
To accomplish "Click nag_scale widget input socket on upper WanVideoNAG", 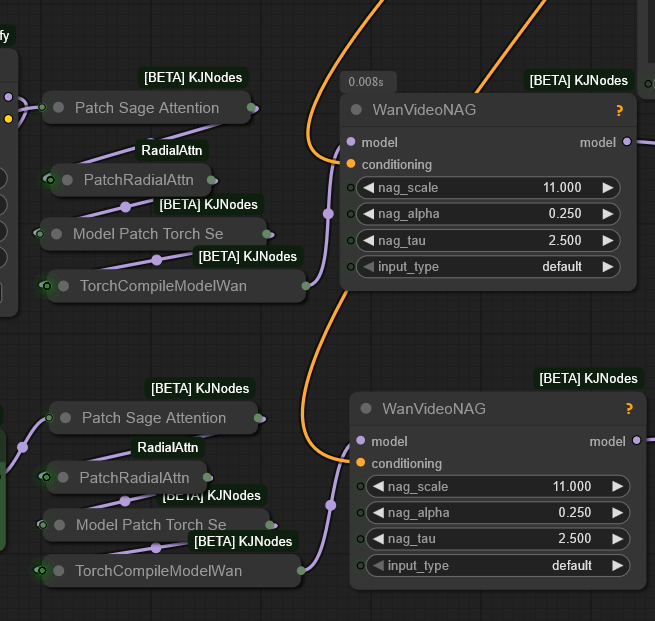I will [351, 188].
